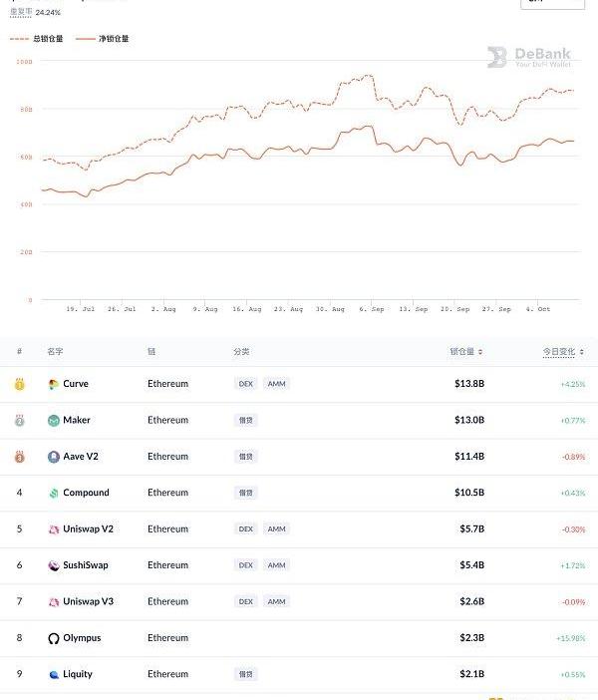Open the Olympus protocol name link
The width and height of the screenshot is (598, 700).
tap(82, 638)
